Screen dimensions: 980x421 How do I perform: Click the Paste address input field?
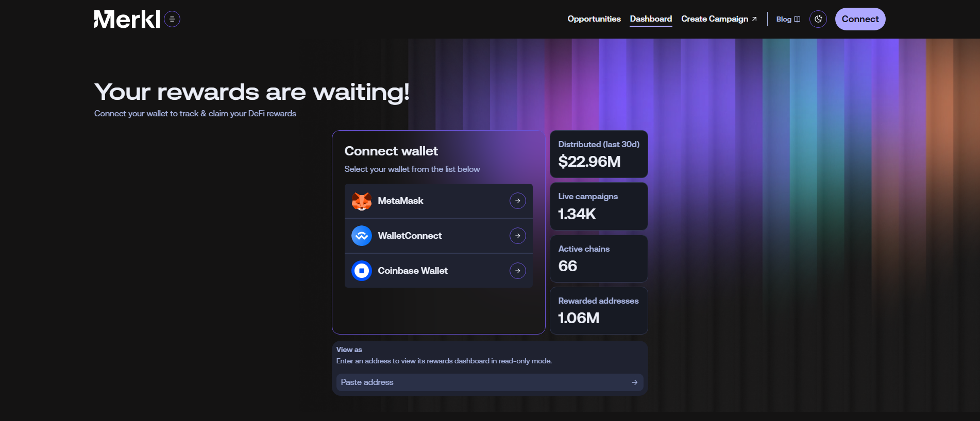[489, 382]
